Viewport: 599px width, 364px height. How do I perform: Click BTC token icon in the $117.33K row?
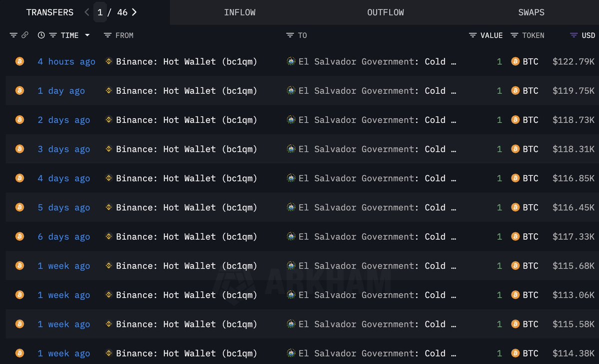[516, 237]
